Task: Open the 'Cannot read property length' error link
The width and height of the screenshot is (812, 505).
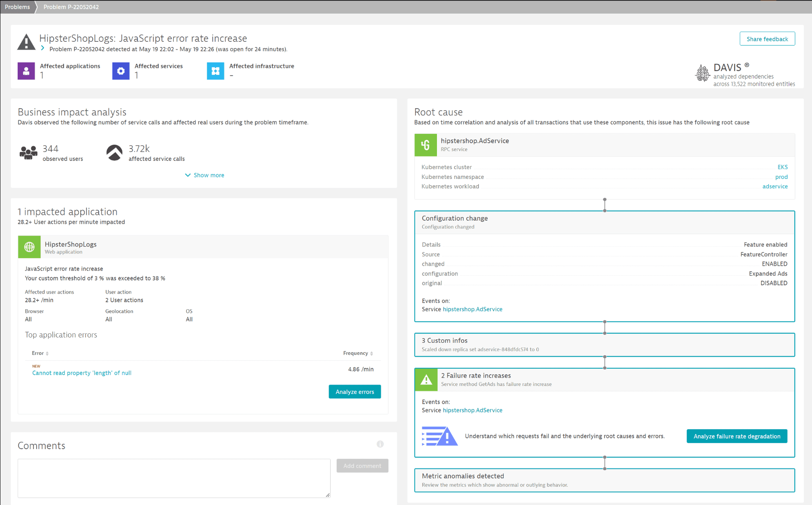Action: click(82, 373)
